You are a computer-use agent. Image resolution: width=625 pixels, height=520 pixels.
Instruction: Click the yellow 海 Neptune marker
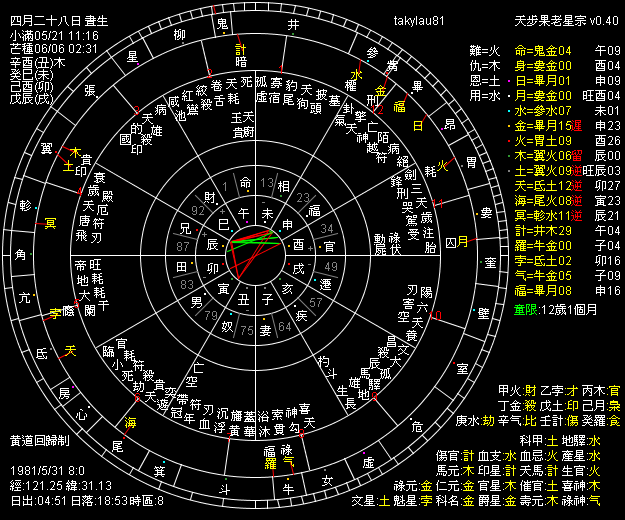click(x=132, y=424)
